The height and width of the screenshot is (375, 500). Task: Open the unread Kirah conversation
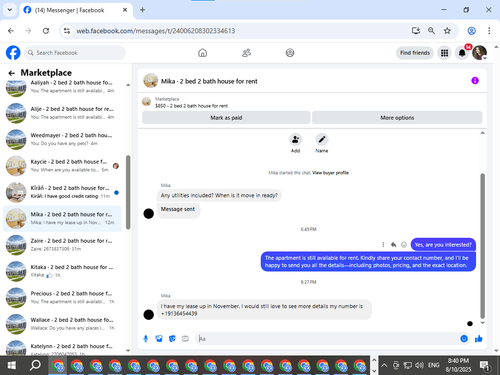click(x=62, y=192)
